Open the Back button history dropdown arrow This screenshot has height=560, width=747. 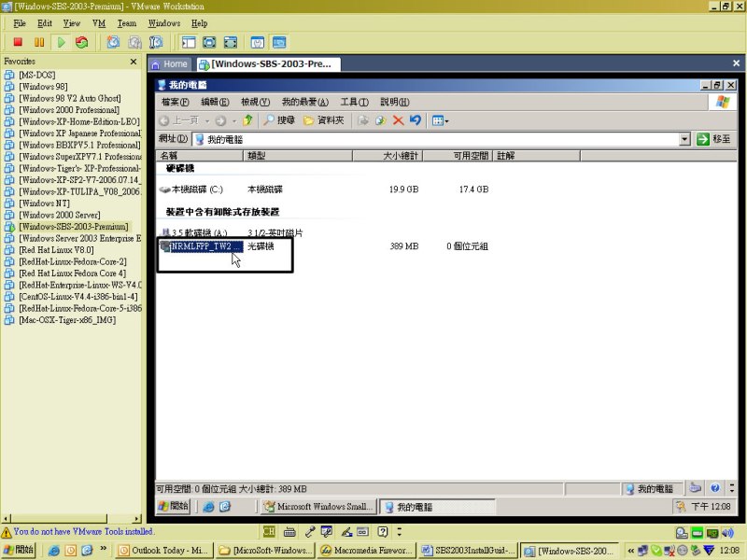coord(207,121)
